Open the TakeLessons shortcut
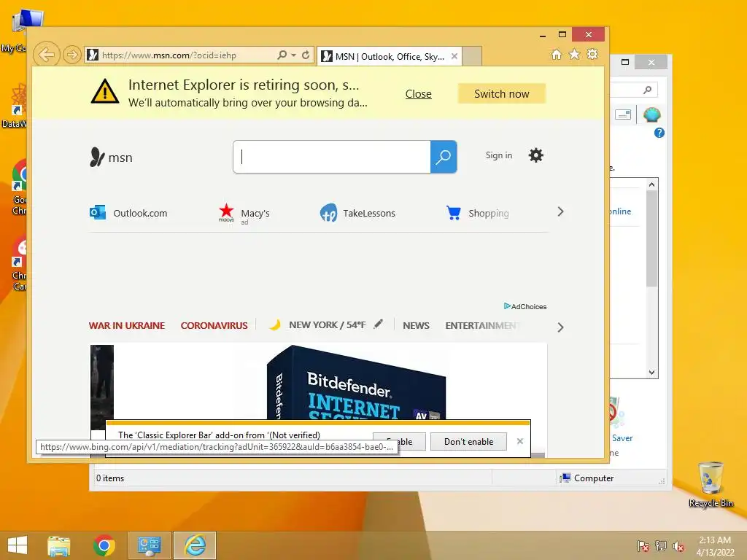Screen dimensions: 747x560 click(x=357, y=213)
